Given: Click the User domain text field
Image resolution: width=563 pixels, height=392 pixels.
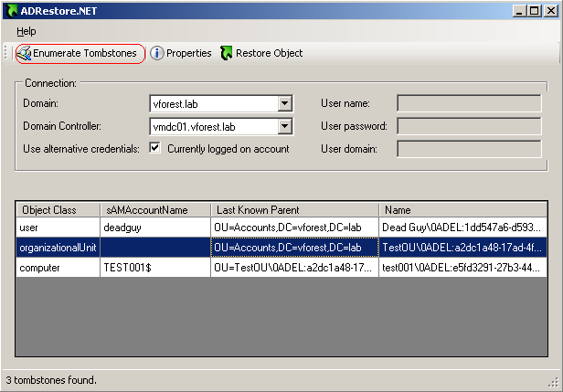Looking at the screenshot, I should (469, 149).
